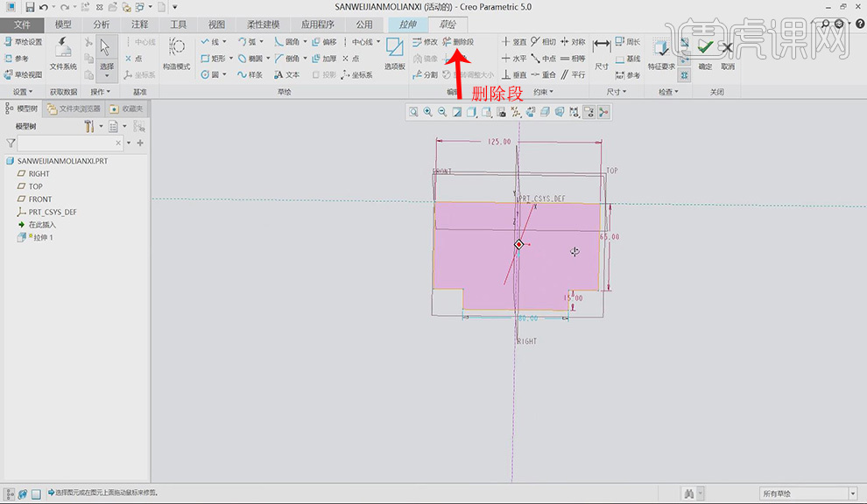The width and height of the screenshot is (867, 504).
Task: Choose the 文本 (Text) sketch tool
Action: coord(286,75)
